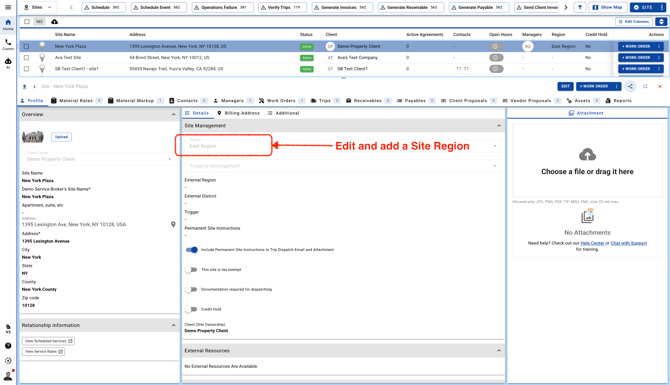This screenshot has width=670, height=385.
Task: Click breadcrumb home site icon
Action: pyautogui.click(x=24, y=86)
